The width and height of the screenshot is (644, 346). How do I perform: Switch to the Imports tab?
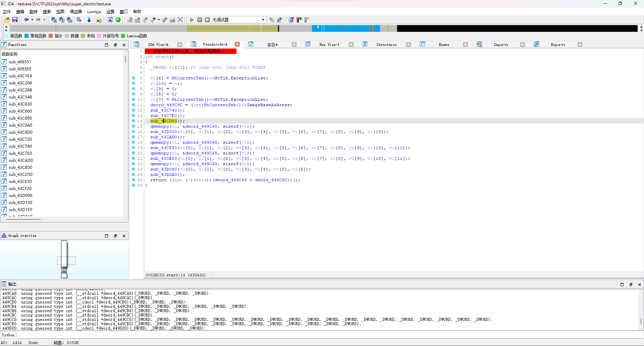pyautogui.click(x=501, y=45)
